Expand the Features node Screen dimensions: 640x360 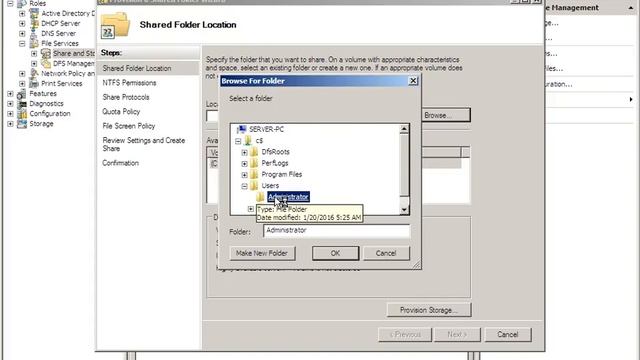[10, 93]
